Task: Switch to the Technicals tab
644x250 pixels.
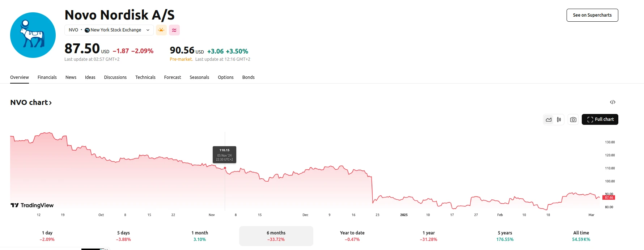Action: tap(145, 77)
